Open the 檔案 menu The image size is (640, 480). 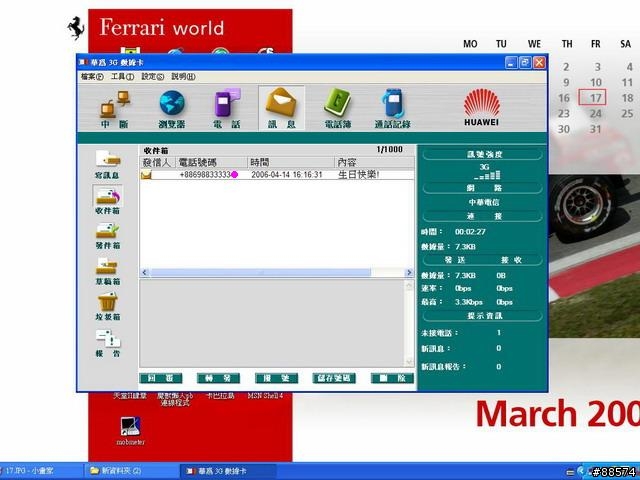point(92,77)
